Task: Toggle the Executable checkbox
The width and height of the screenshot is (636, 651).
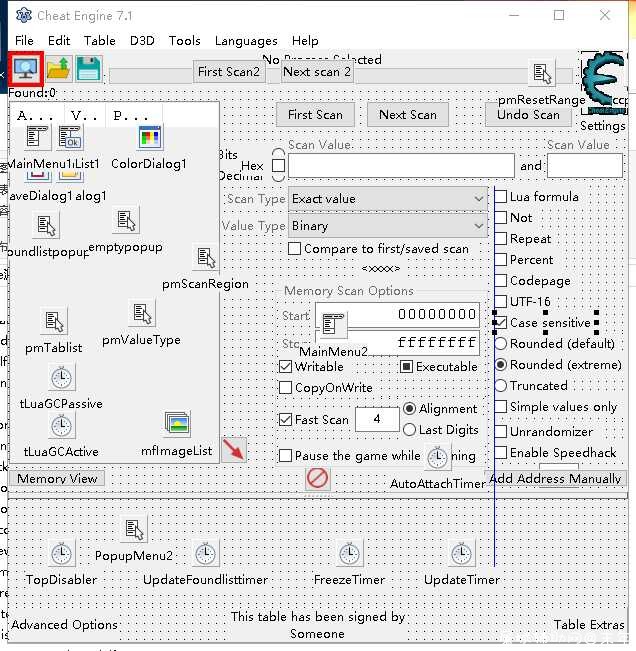Action: (x=406, y=367)
